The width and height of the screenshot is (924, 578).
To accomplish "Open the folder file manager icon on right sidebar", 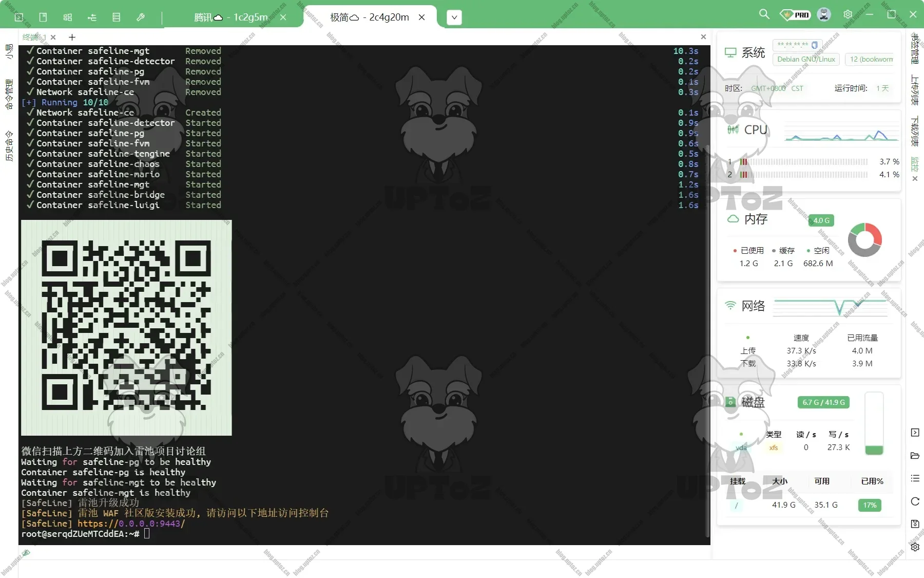I will (x=915, y=456).
